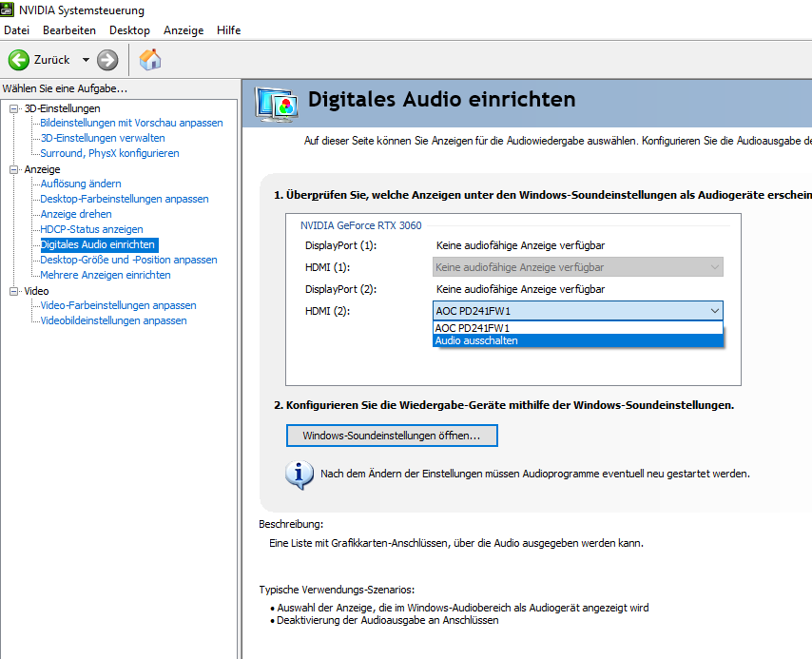This screenshot has width=812, height=659.
Task: Click Windows-Soundeinstellungen öffnen button
Action: (x=392, y=436)
